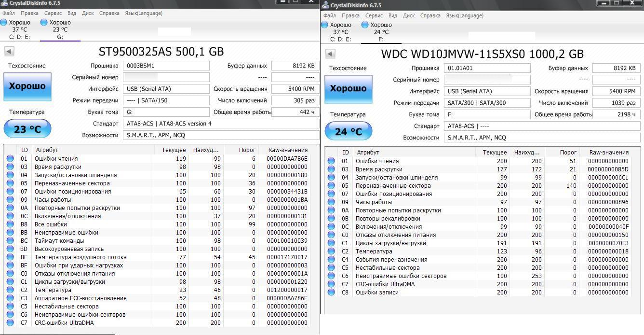Image resolution: width=644 pixels, height=335 pixels.
Task: Select the G: disk status orb in left window
Action: [x=44, y=22]
